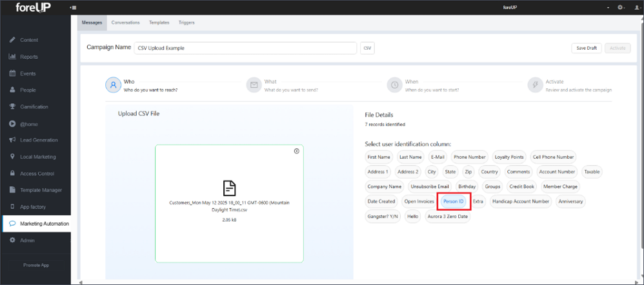Click the Who step person icon

click(113, 85)
